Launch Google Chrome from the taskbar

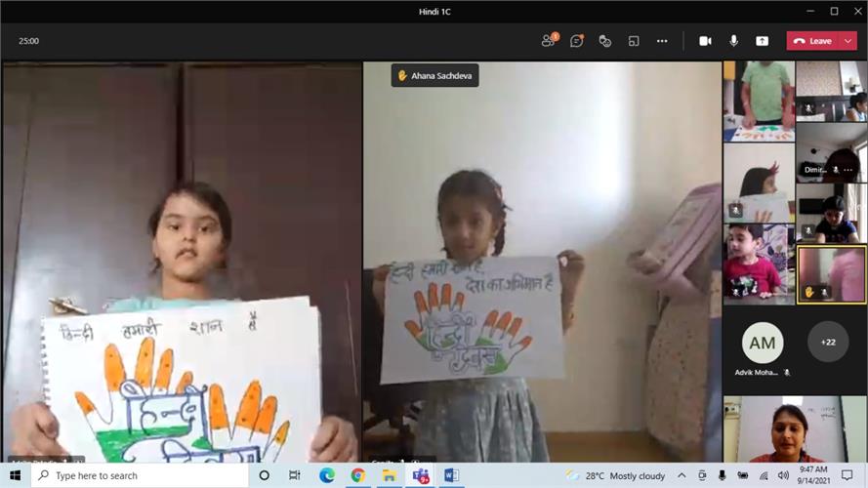click(x=358, y=476)
